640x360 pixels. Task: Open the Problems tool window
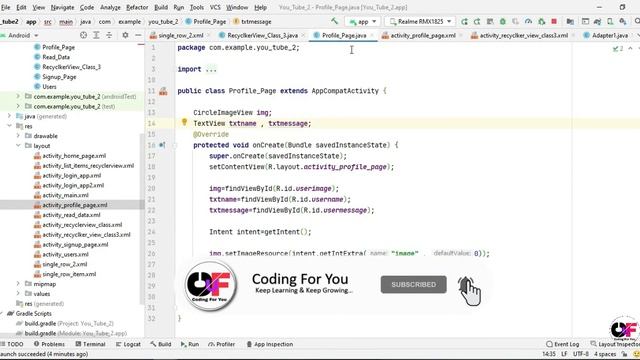(49, 344)
